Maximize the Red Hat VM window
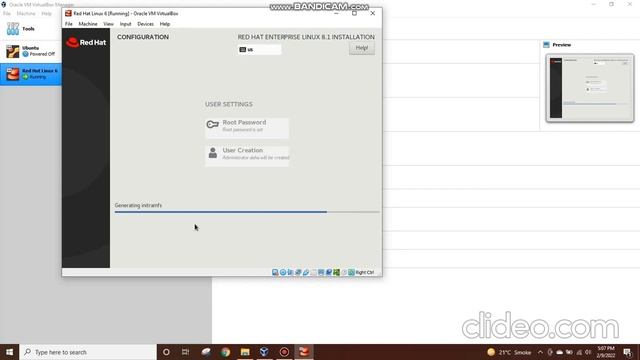 pos(354,13)
